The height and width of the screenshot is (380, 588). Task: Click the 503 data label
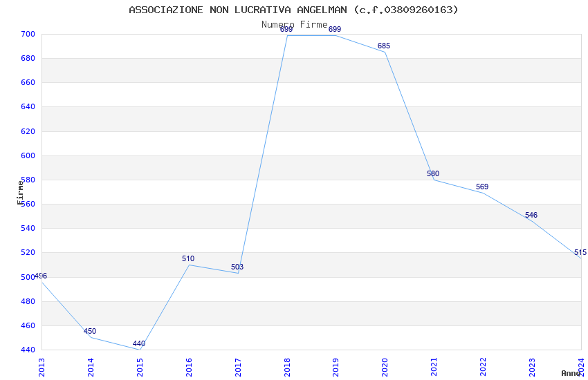pos(237,267)
